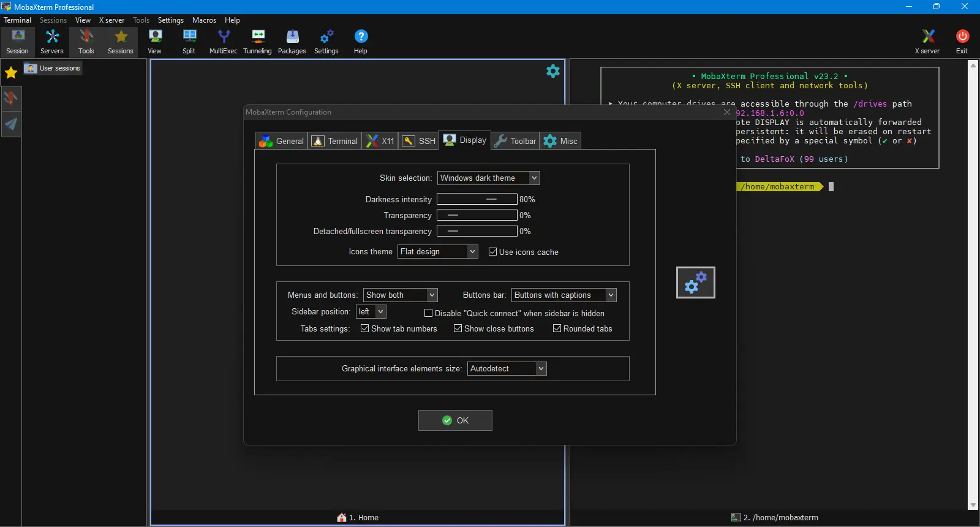Screen dimensions: 980x527
Task: Switch to the Terminal configuration tab
Action: click(x=334, y=141)
